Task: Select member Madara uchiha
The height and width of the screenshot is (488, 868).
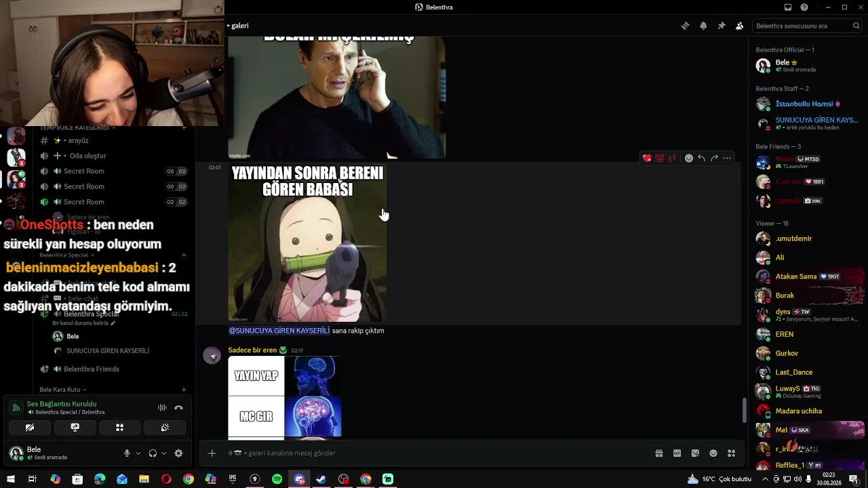Action: pyautogui.click(x=808, y=411)
